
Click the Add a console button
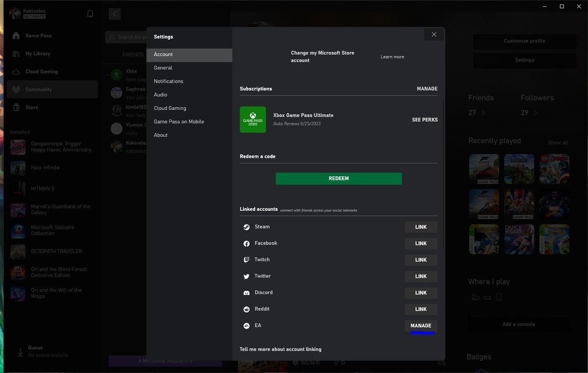click(519, 324)
